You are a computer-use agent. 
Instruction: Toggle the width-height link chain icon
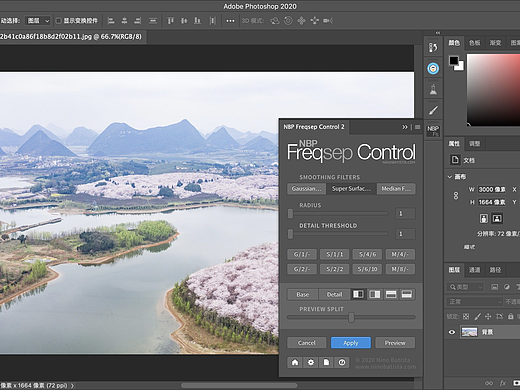(x=456, y=196)
